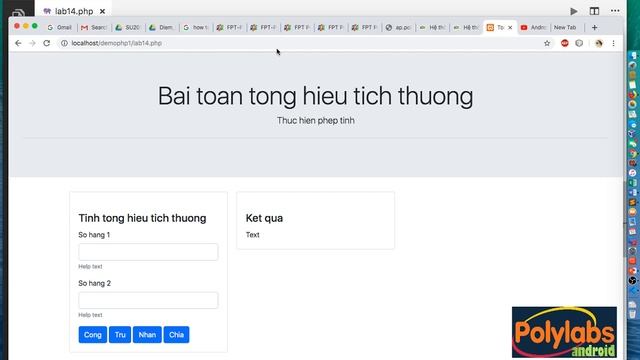Bookmark this page with the star icon
The height and width of the screenshot is (360, 640).
pos(547,43)
